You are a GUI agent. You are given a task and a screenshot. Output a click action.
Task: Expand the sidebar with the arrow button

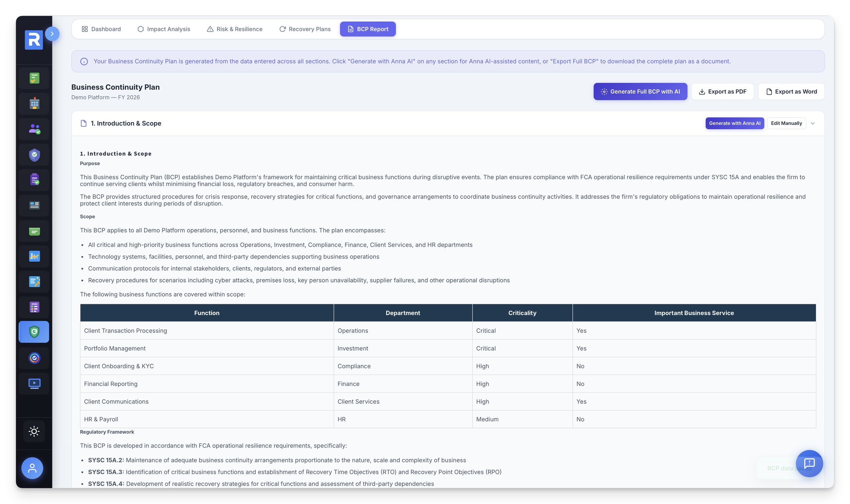(52, 34)
